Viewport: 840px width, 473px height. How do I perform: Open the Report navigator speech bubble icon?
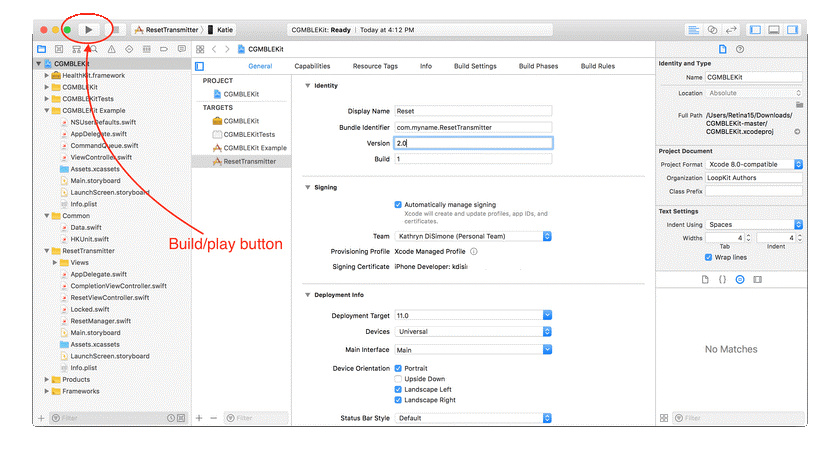point(182,49)
